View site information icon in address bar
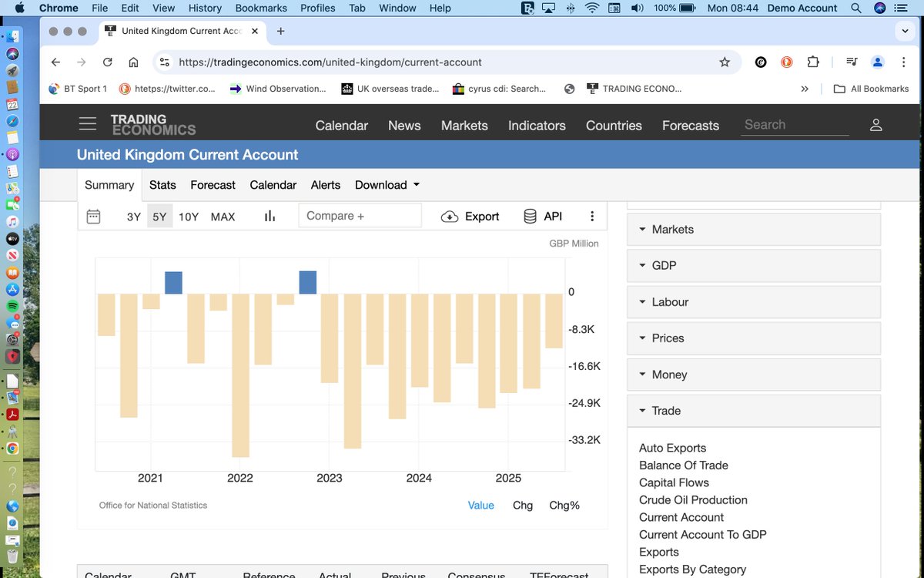This screenshot has width=924, height=578. tap(164, 62)
